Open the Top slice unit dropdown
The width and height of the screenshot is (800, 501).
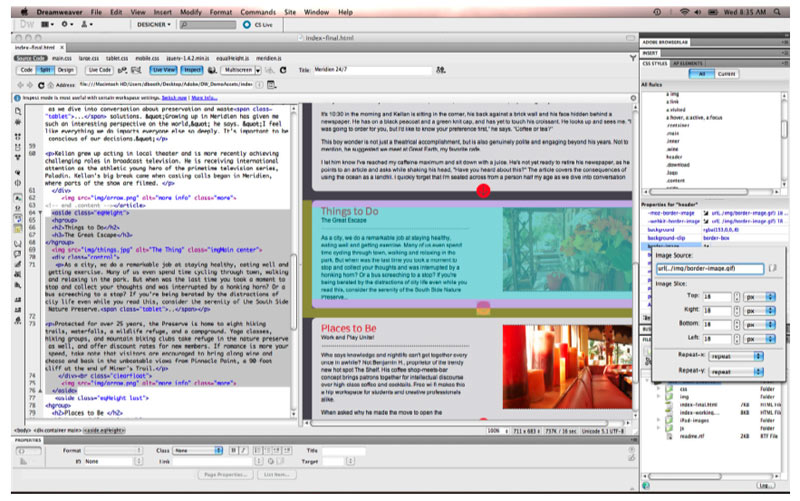click(x=760, y=296)
